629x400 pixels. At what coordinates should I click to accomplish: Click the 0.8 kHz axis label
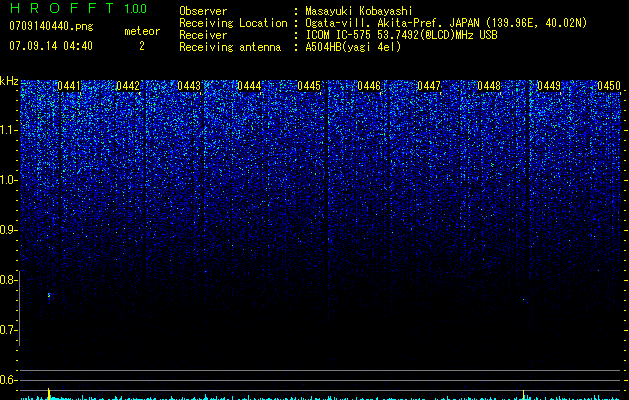tap(7, 280)
